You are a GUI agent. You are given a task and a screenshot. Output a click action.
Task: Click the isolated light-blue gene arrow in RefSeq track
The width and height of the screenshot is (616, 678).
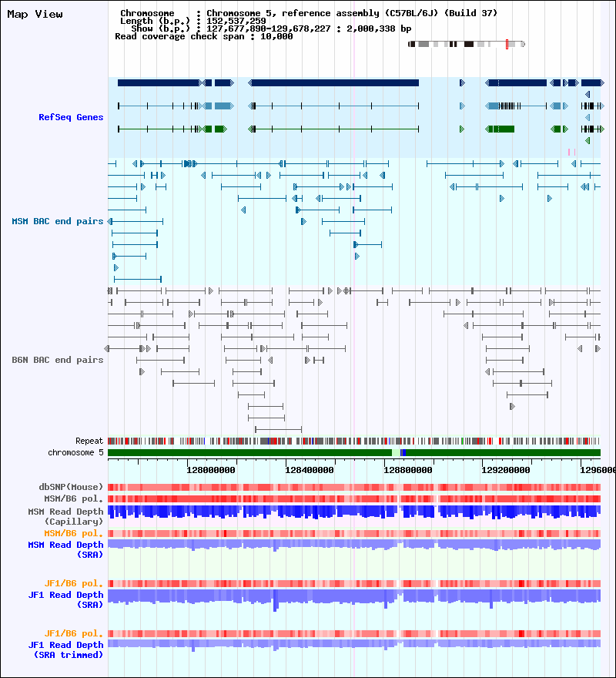(x=462, y=106)
